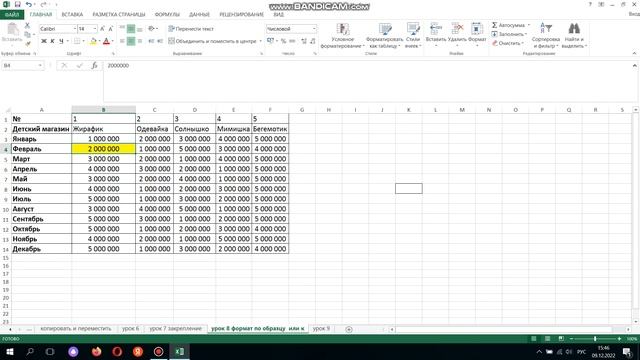The image size is (640, 360).
Task: Toggle Italic (К) formatting
Action: pyautogui.click(x=53, y=41)
